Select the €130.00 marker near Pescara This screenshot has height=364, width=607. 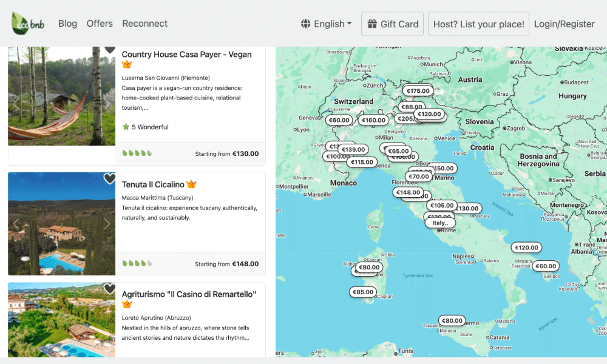click(469, 208)
